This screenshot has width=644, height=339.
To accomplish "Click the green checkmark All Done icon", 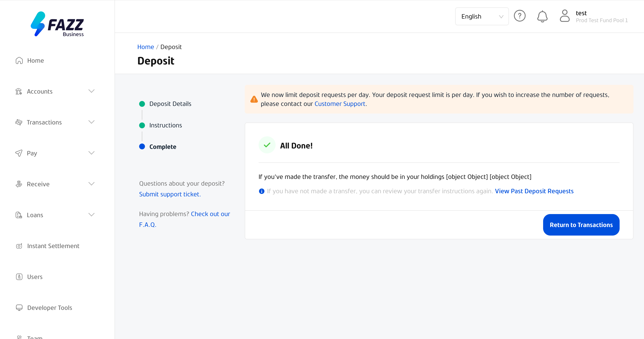I will point(267,145).
